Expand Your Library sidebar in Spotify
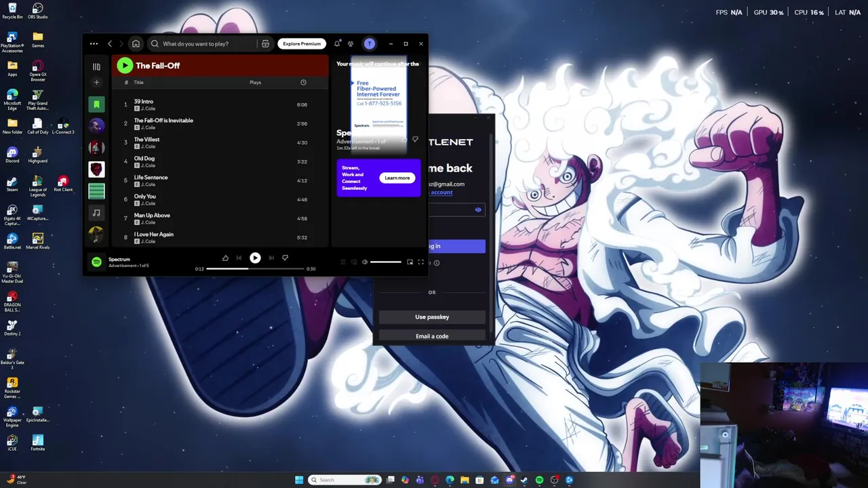868x488 pixels. [x=96, y=66]
